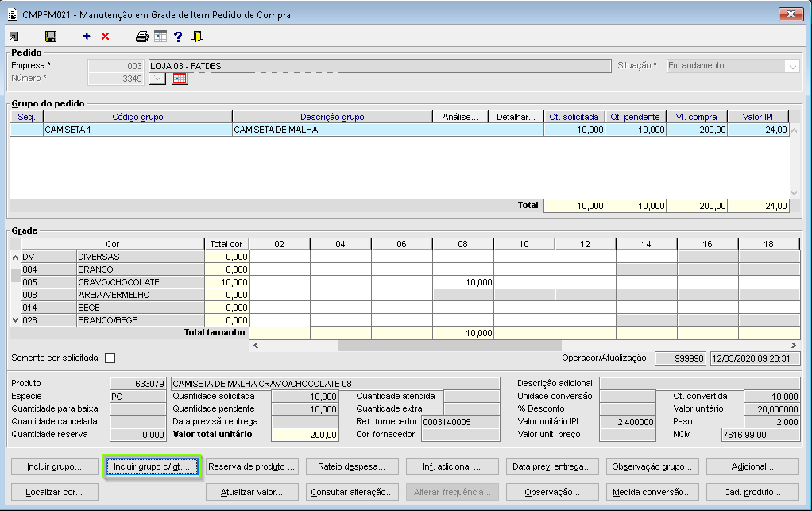Open the toolbar calendar grid icon

pos(160,37)
